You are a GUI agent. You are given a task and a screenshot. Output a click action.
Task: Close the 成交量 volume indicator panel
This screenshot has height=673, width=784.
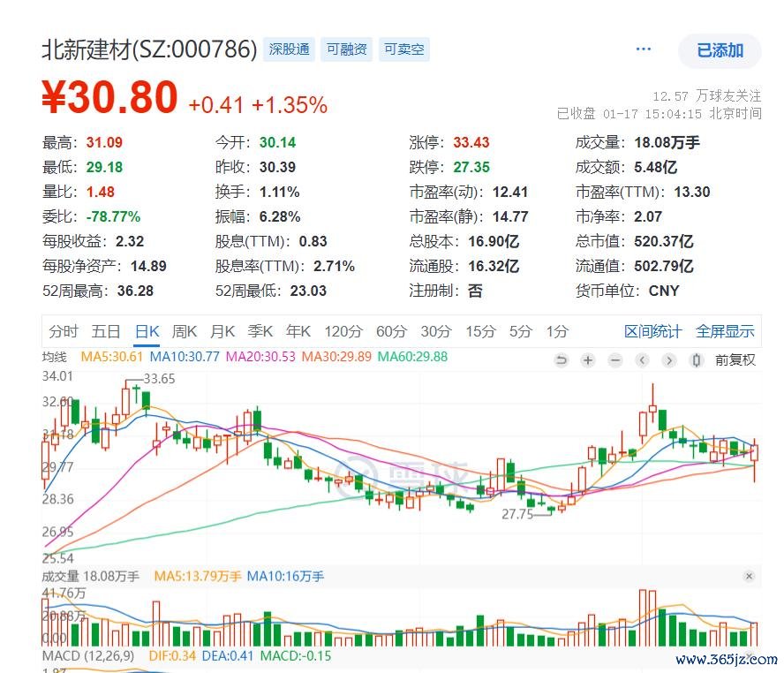click(749, 577)
